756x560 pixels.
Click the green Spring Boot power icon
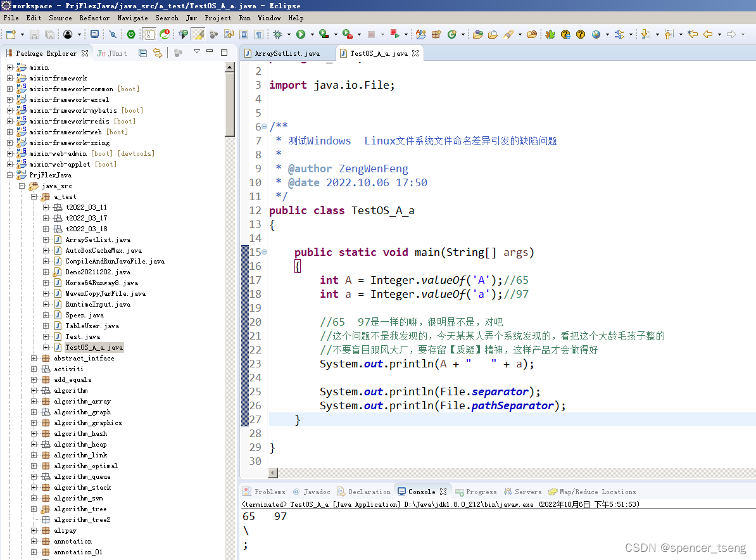coord(131,34)
